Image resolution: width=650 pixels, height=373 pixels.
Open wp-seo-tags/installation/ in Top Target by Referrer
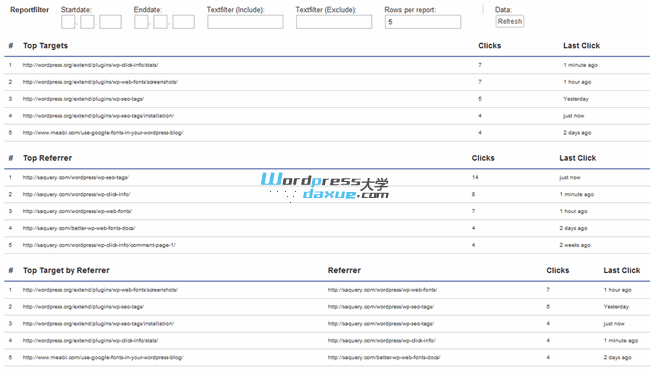pos(98,324)
